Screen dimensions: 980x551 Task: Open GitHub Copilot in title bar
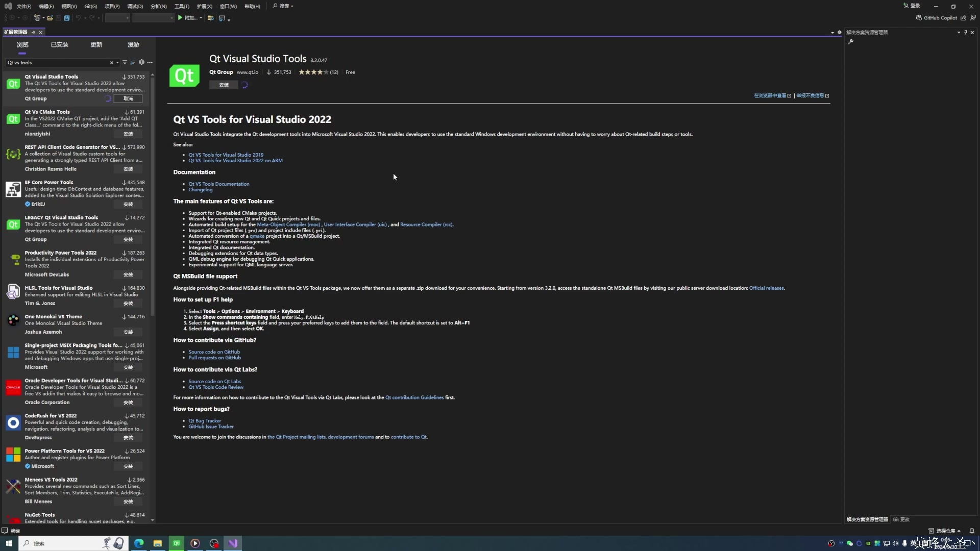936,18
